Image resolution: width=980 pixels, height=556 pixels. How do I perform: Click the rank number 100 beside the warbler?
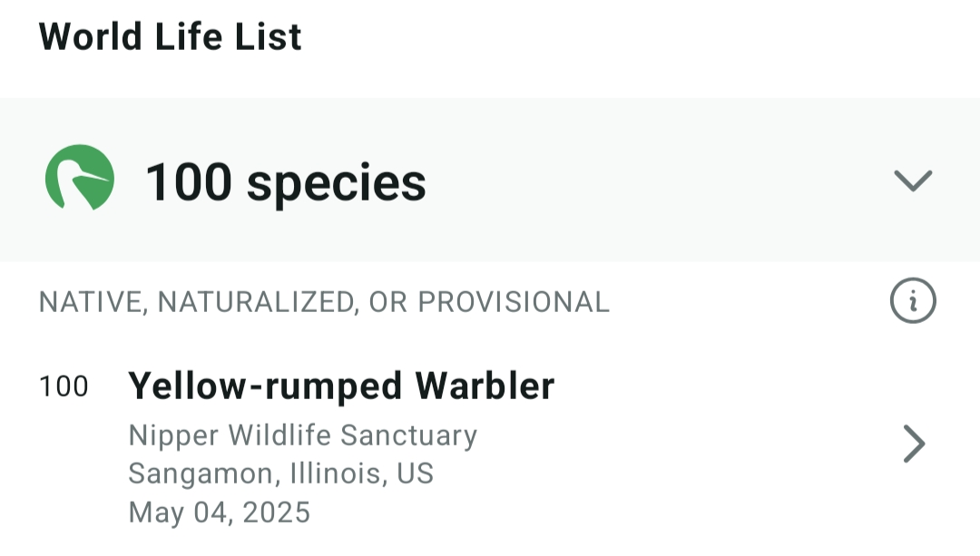tap(64, 387)
